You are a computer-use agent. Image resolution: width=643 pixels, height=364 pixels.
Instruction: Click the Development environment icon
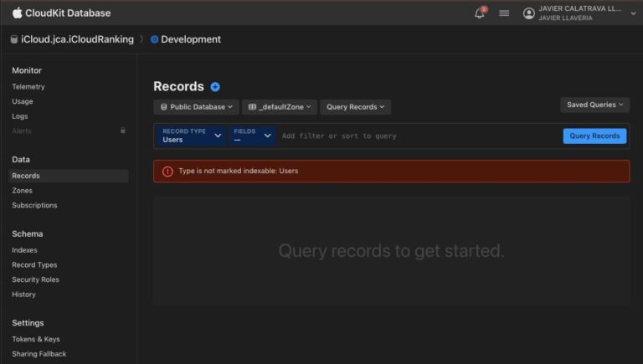click(x=154, y=39)
